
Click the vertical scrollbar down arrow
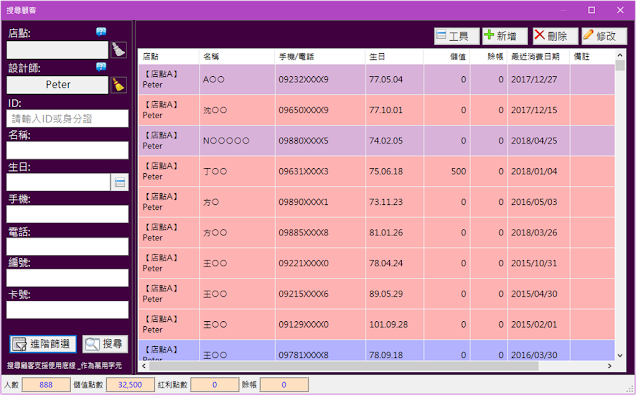click(x=620, y=356)
